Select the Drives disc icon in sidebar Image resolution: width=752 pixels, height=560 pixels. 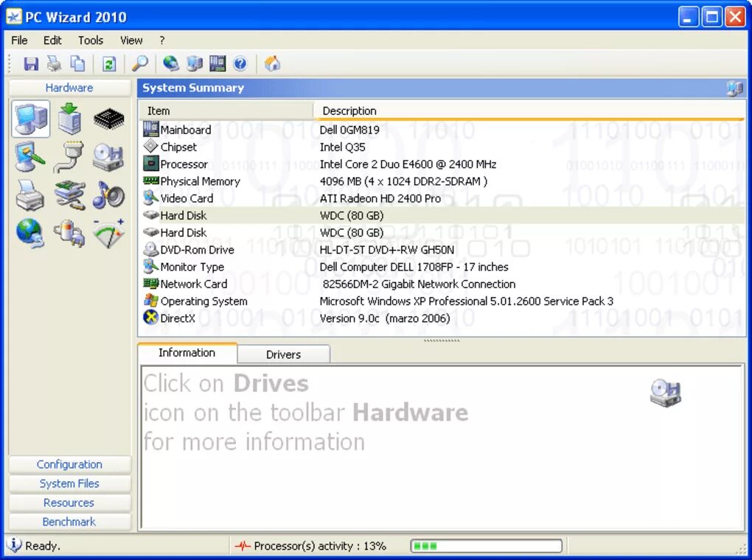108,157
